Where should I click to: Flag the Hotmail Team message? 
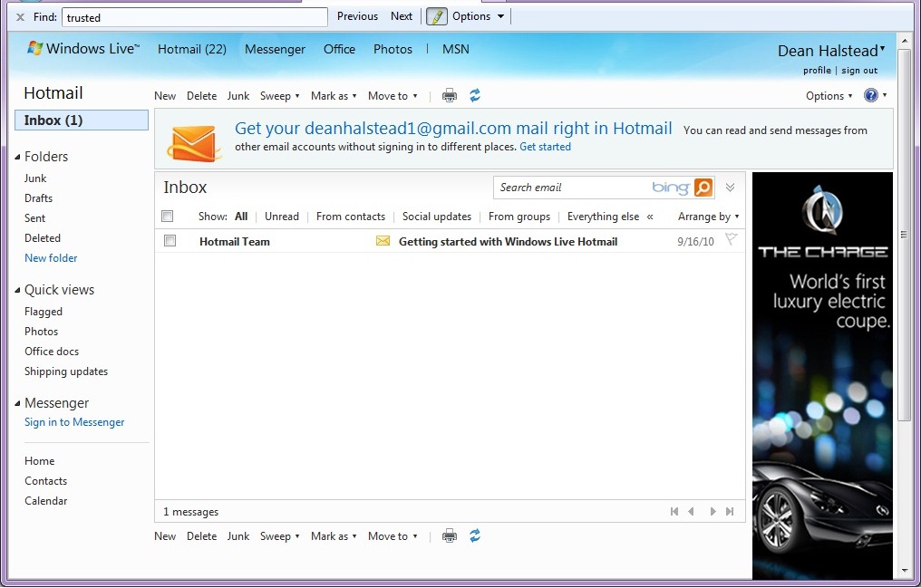click(x=731, y=239)
